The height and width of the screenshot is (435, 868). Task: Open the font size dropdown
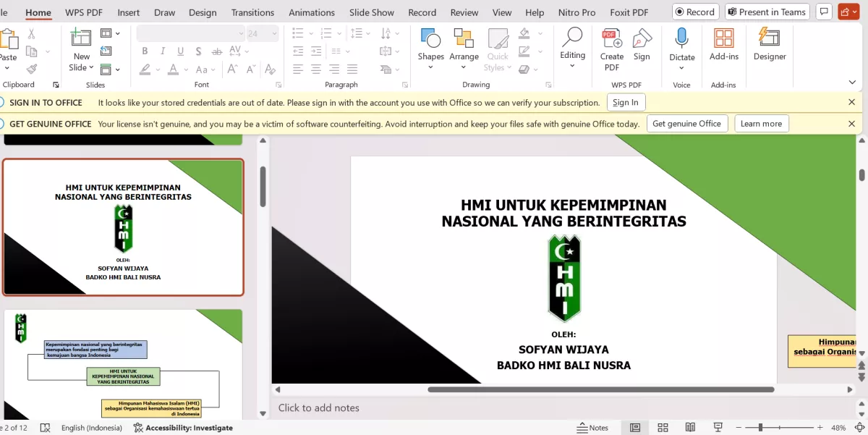(x=274, y=33)
